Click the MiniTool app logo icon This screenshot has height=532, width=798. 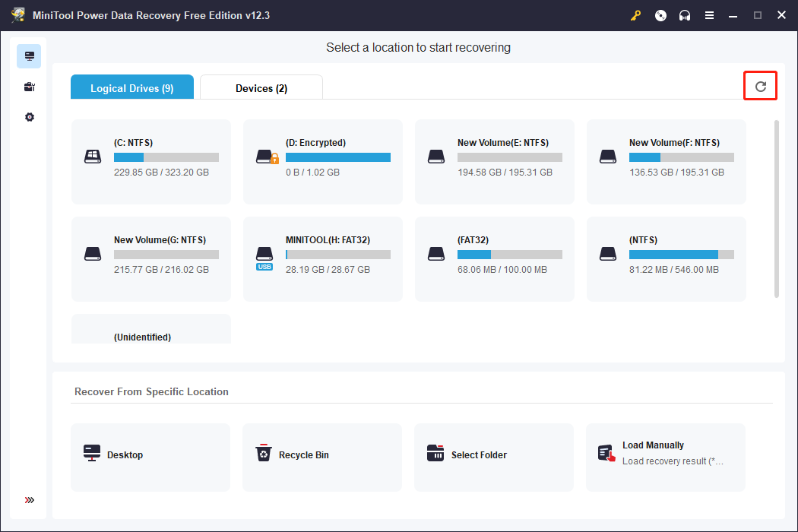coord(18,14)
